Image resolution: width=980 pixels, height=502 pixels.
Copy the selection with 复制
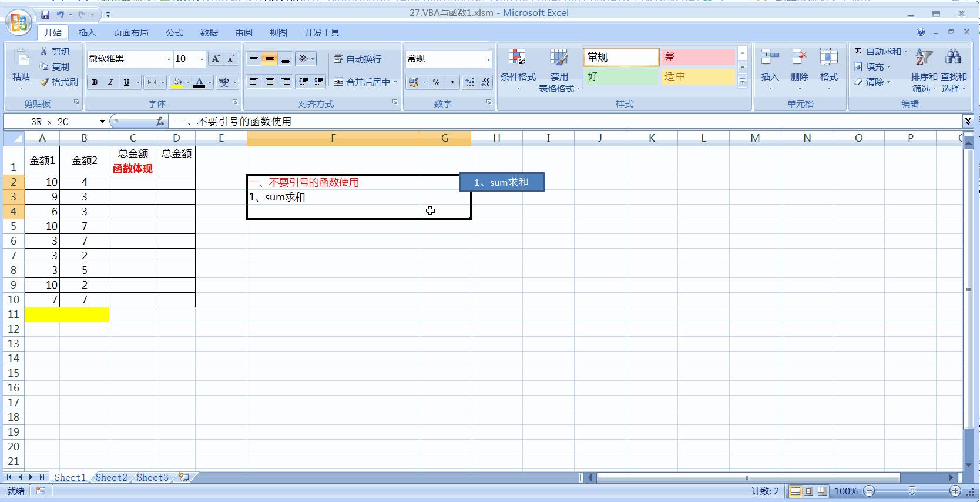pos(55,66)
